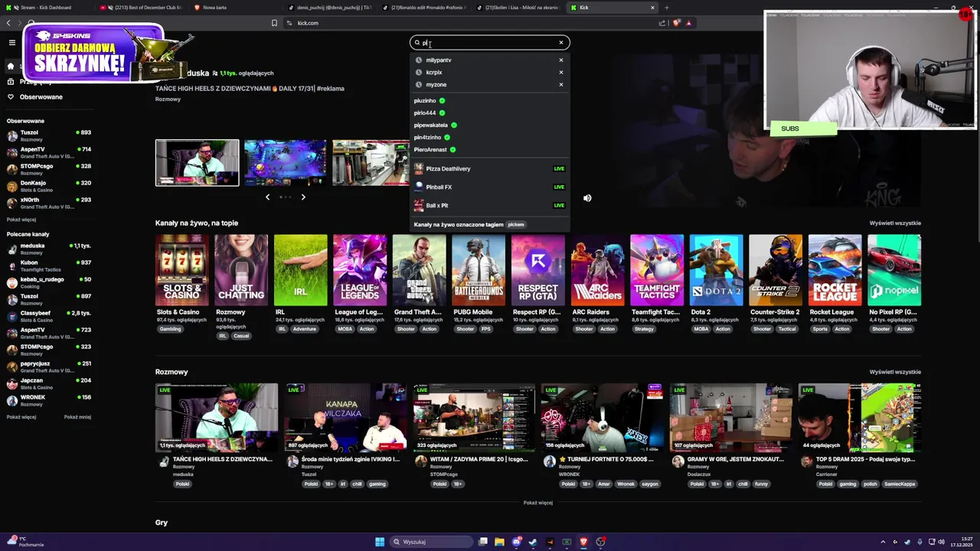This screenshot has height=551, width=980.
Task: Remove milypantv from recent searches
Action: pyautogui.click(x=560, y=60)
